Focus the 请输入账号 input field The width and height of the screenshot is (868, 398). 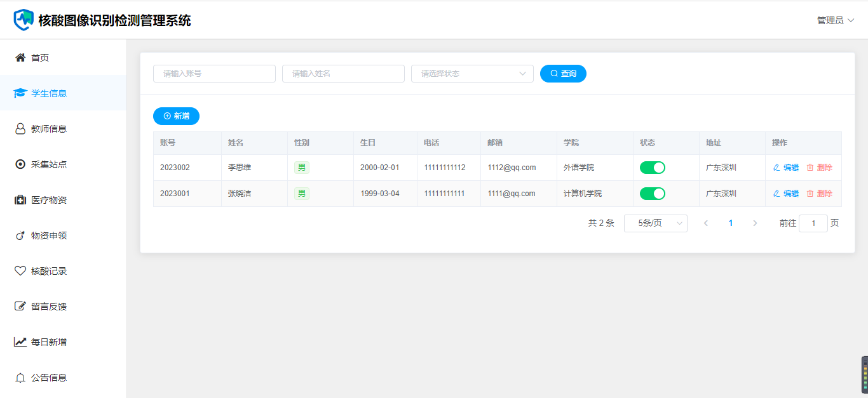pyautogui.click(x=214, y=74)
